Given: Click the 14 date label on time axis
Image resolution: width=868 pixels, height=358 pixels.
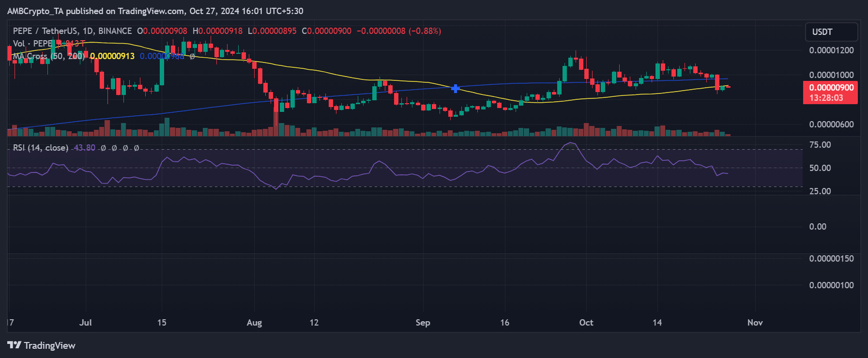Looking at the screenshot, I should pos(657,323).
